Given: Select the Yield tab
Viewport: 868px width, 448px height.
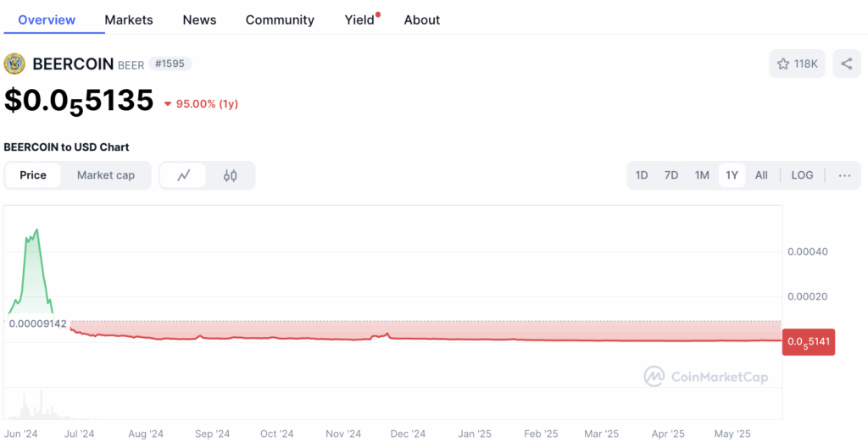Looking at the screenshot, I should [359, 20].
